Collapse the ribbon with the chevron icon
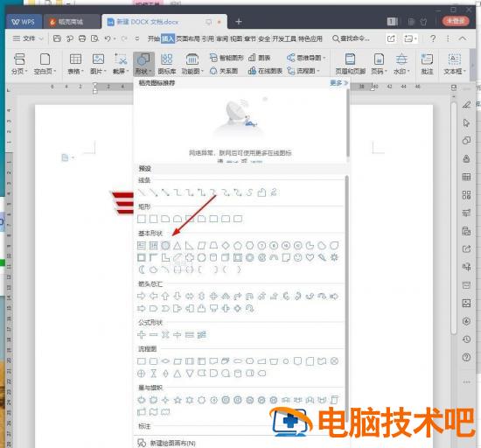The width and height of the screenshot is (481, 448). click(463, 38)
